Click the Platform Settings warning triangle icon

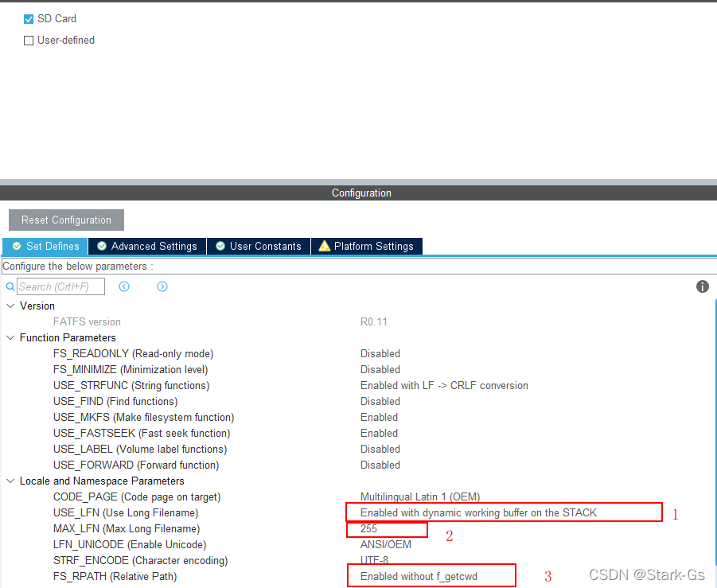pos(324,246)
